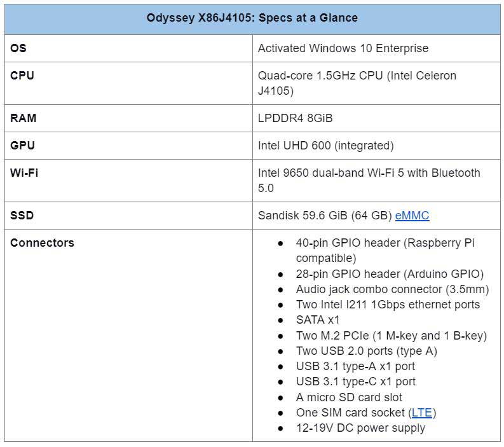This screenshot has height=447, width=504.
Task: Select '40-pin GPIO header (Raspberry Pi' line
Action: [x=385, y=243]
